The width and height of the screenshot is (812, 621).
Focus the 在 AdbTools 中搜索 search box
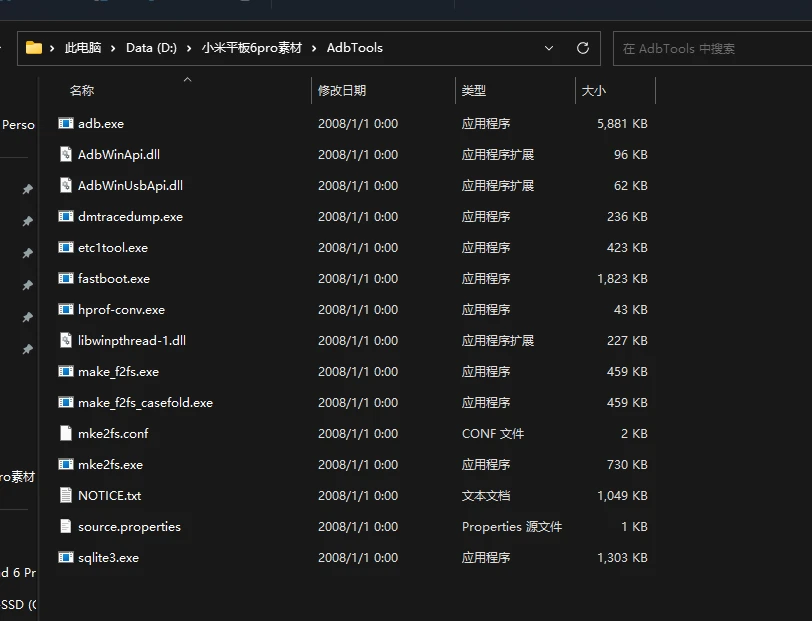coord(713,48)
